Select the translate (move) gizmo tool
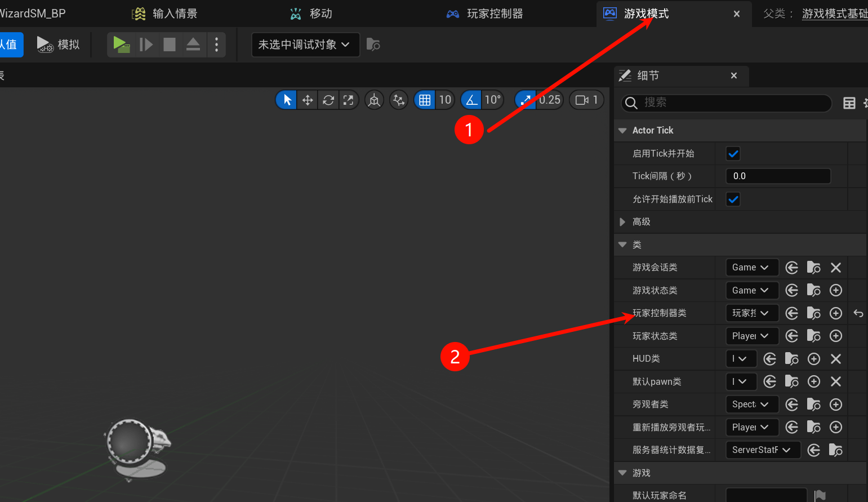 (308, 100)
